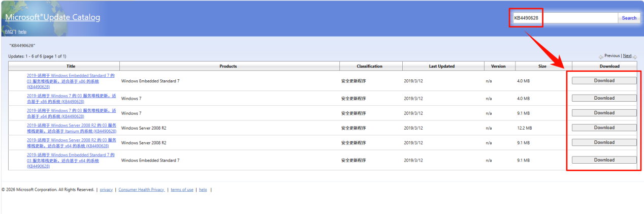Download the Embedded Standard 7 x64 update
The image size is (644, 214).
pos(604,160)
